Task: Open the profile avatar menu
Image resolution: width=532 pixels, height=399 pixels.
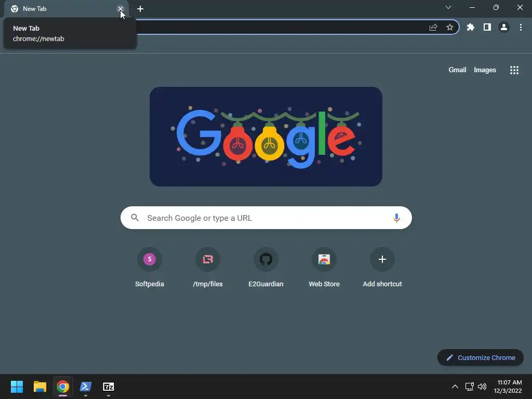Action: coord(504,27)
